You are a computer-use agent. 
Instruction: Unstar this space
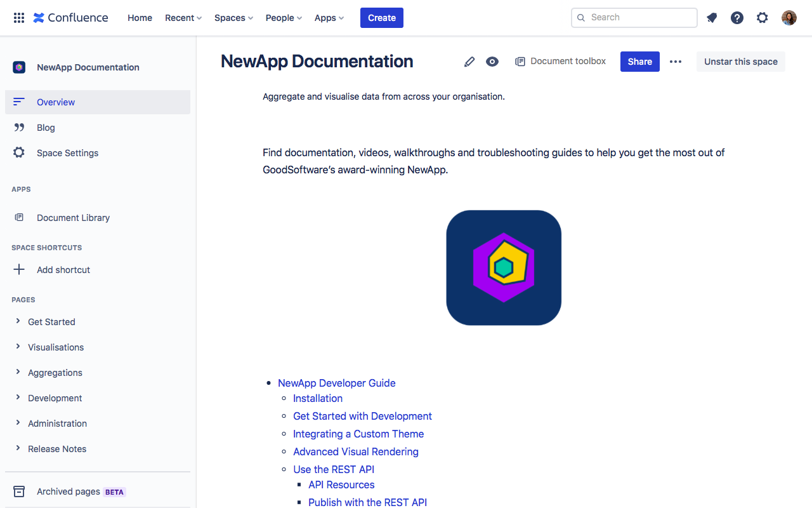coord(740,62)
